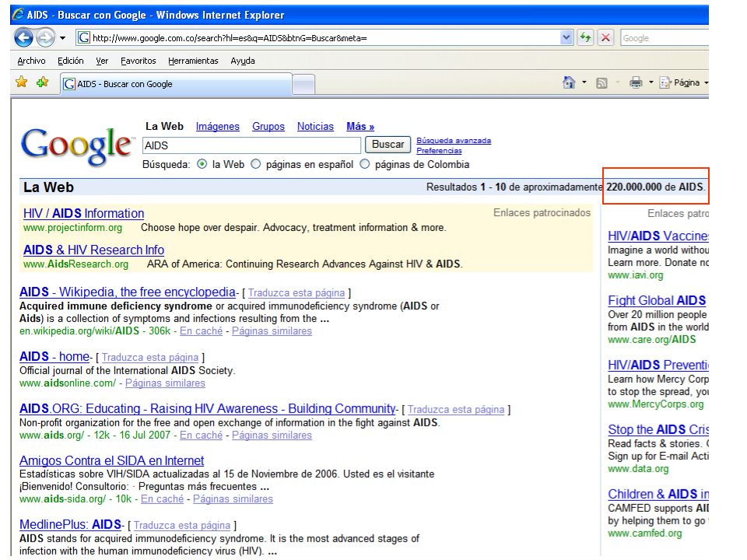Open the 'Stop the AIDS' sidebar ad link
This screenshot has height=560, width=747.
click(x=658, y=429)
